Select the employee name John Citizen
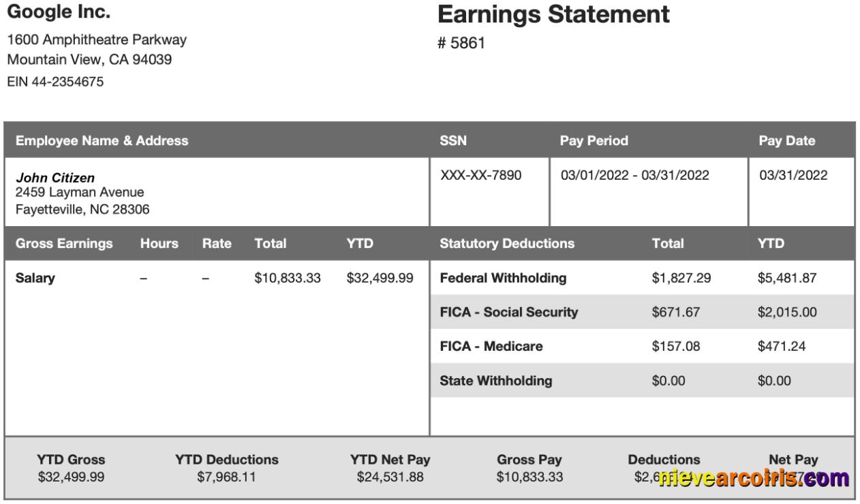The width and height of the screenshot is (860, 504). point(55,178)
